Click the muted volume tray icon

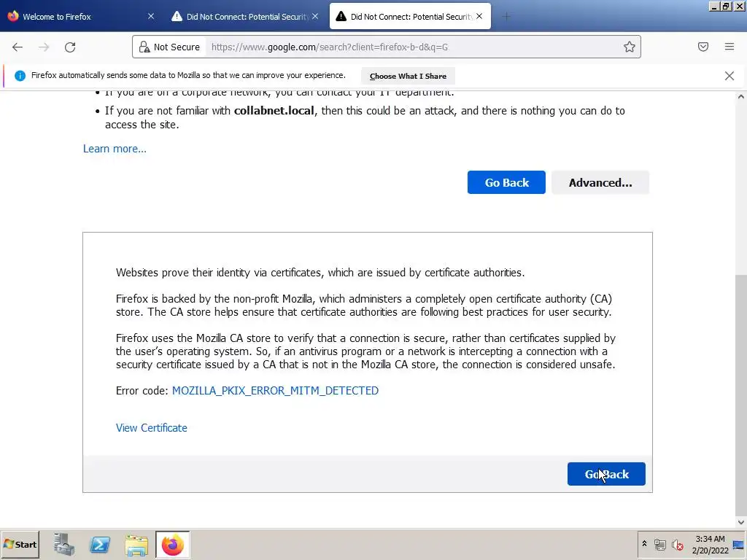tap(677, 544)
